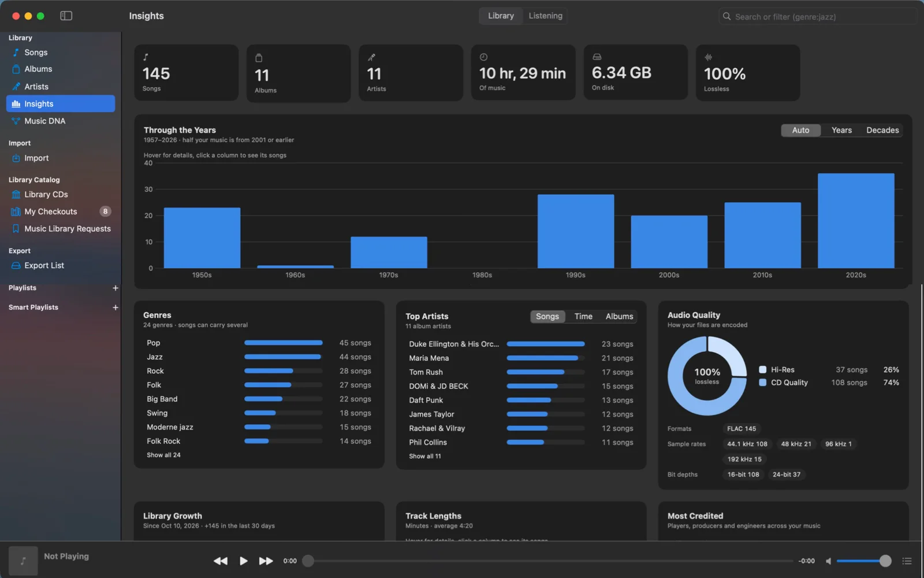Image resolution: width=924 pixels, height=578 pixels.
Task: Click the 11 Albums stat card
Action: 299,73
